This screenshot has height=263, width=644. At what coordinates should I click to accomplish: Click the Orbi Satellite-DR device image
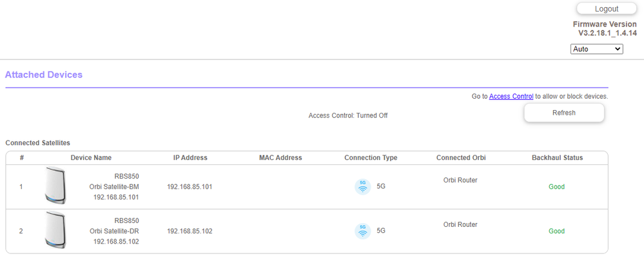coord(55,230)
